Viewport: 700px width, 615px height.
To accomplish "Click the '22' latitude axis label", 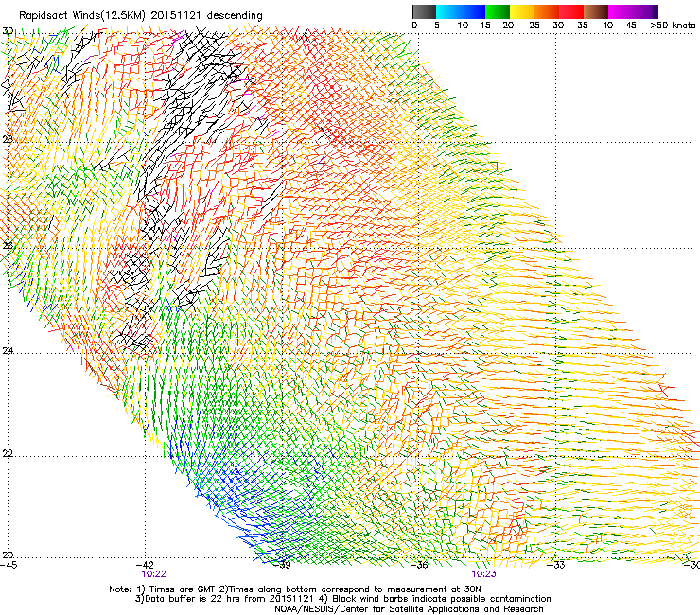I will click(8, 454).
